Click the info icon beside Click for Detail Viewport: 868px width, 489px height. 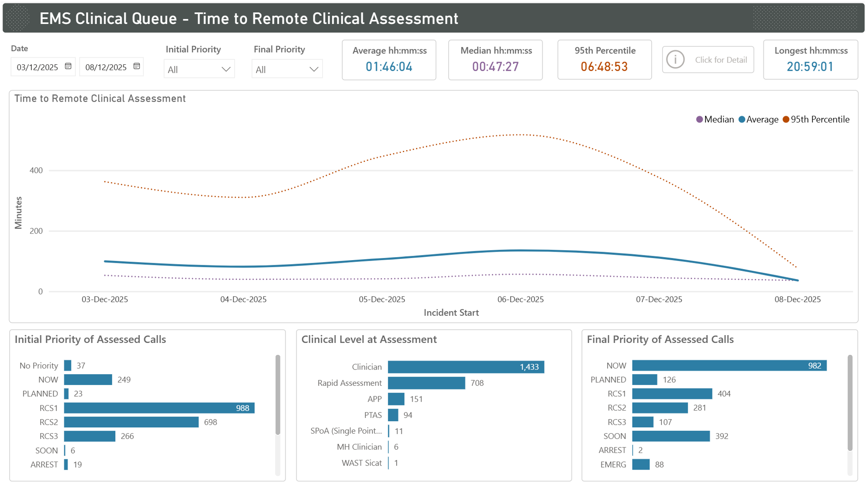pyautogui.click(x=676, y=60)
